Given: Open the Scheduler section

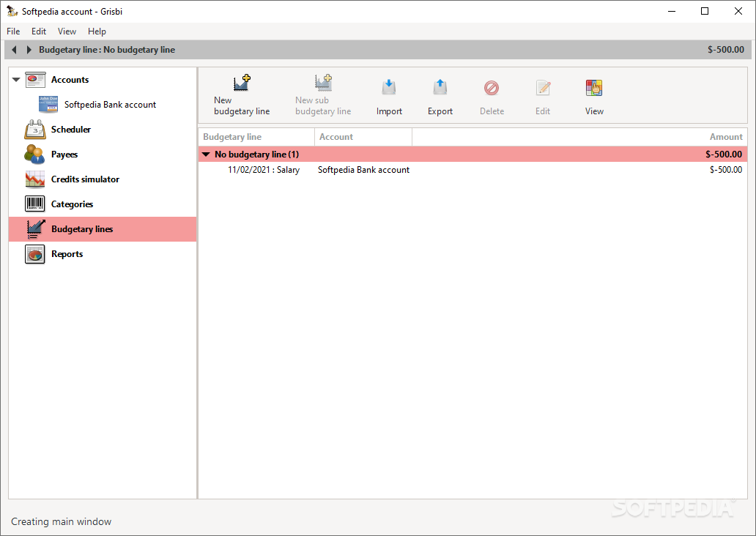Looking at the screenshot, I should click(x=71, y=129).
